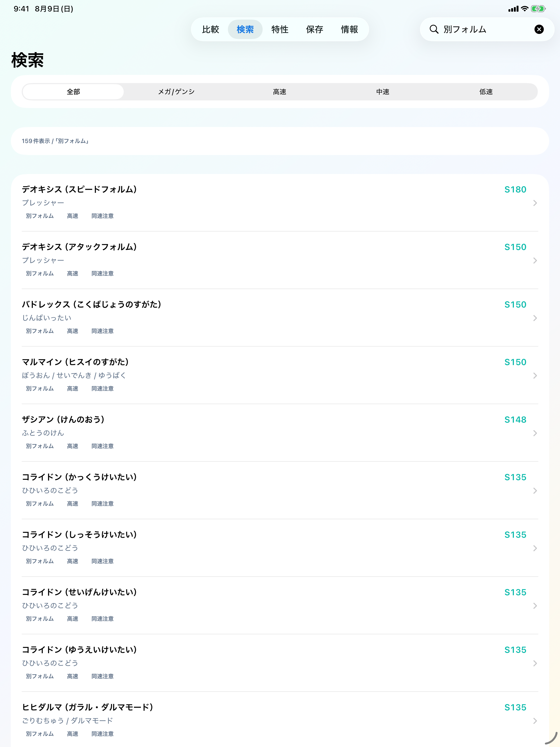Tap the S180 speed value
This screenshot has width=560, height=747.
coord(515,189)
